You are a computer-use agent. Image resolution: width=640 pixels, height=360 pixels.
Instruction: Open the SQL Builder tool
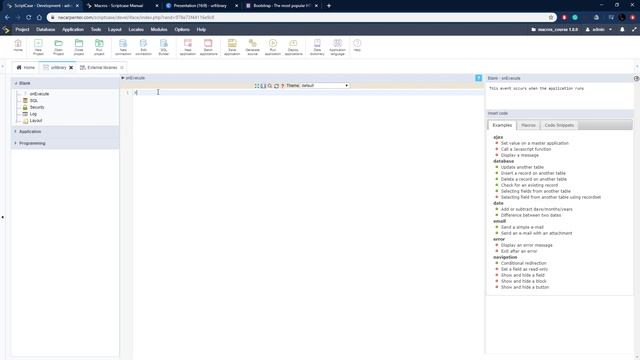pos(164,47)
